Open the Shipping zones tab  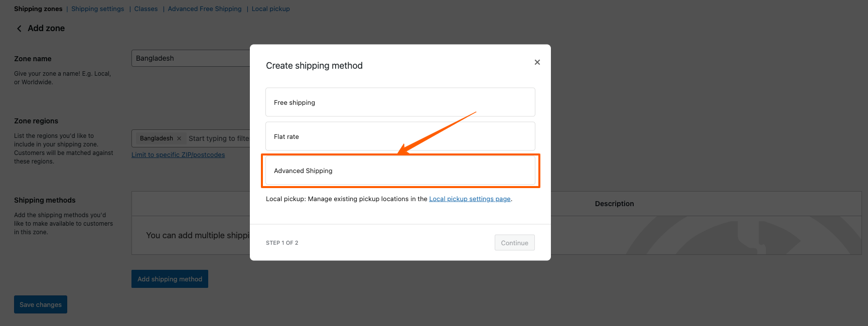[38, 9]
